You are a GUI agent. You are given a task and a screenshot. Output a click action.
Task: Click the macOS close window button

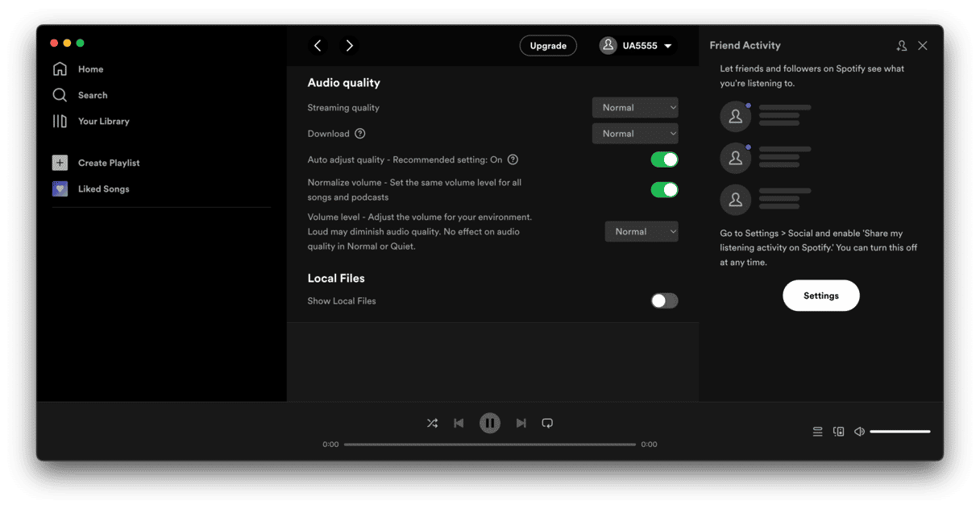click(x=54, y=43)
